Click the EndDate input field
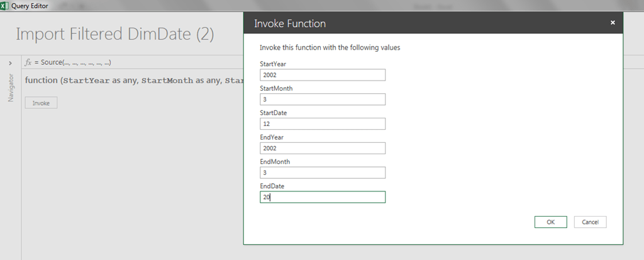The height and width of the screenshot is (260, 644). click(x=322, y=197)
